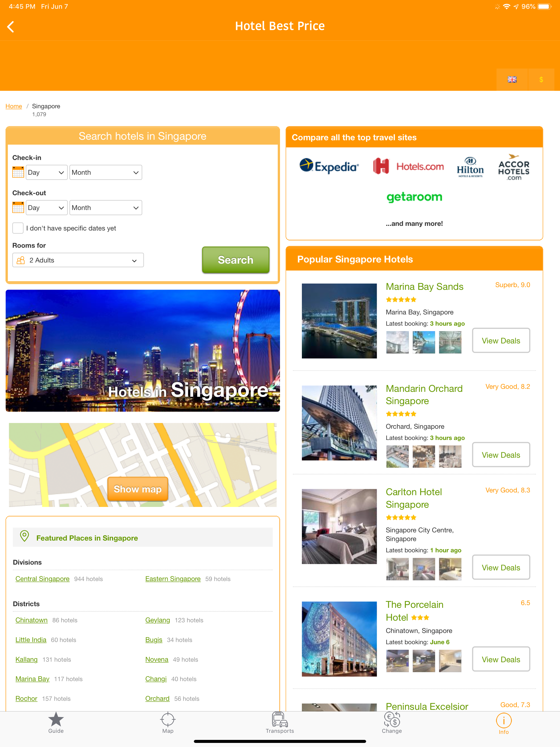Open Carlton Hotel bedroom main photo

339,526
